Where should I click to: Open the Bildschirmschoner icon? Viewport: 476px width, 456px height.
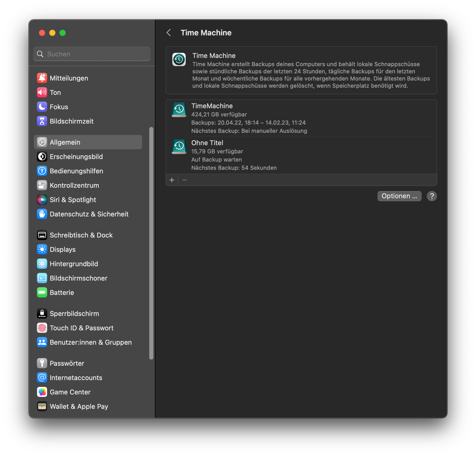click(42, 278)
